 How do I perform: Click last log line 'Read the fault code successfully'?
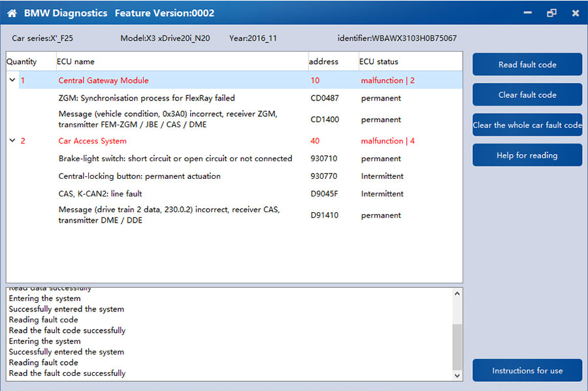click(67, 373)
